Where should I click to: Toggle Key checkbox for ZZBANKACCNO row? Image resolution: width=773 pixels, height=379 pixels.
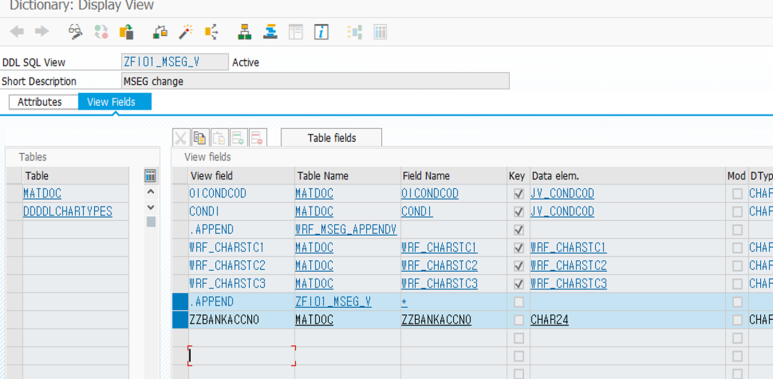(x=518, y=320)
